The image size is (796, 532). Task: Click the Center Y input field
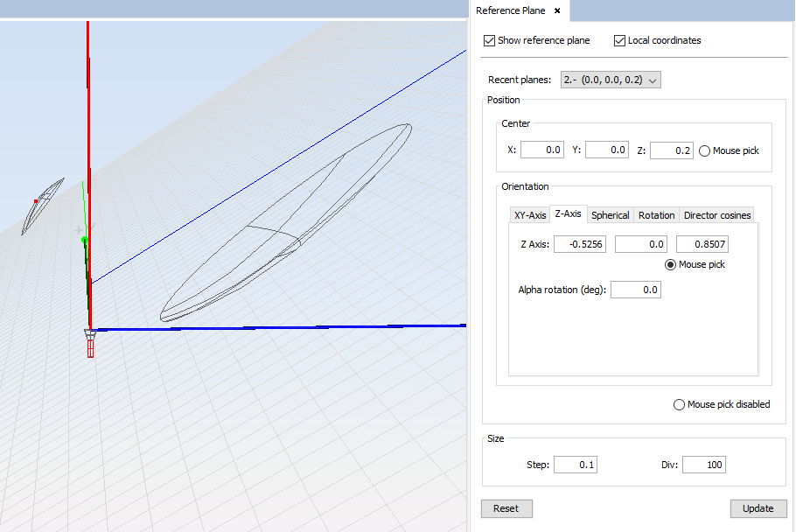click(607, 150)
